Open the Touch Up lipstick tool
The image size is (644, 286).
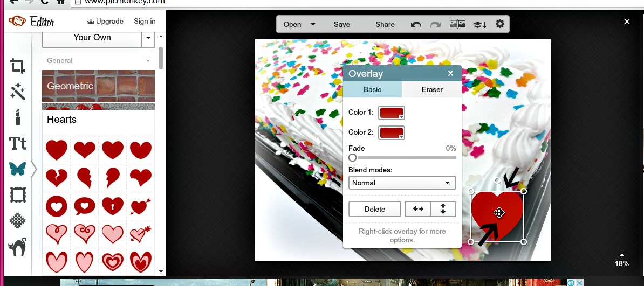(x=18, y=117)
